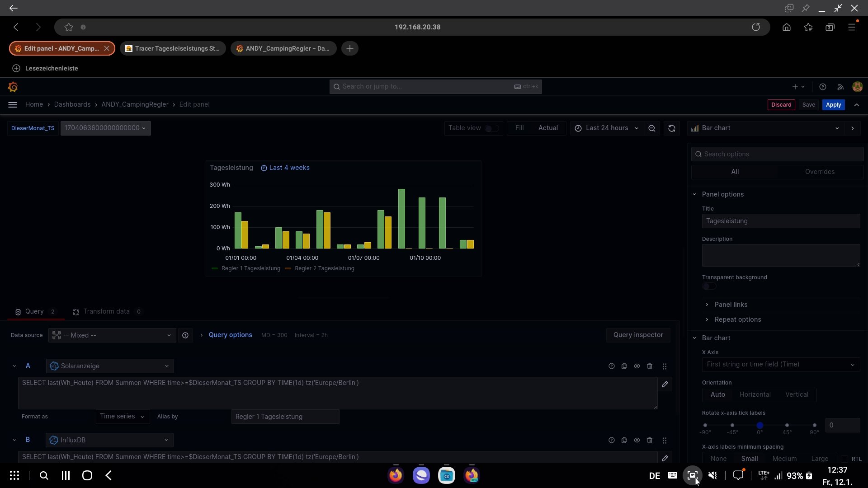Edit query A with the pencil icon
This screenshot has width=868, height=488.
click(665, 384)
